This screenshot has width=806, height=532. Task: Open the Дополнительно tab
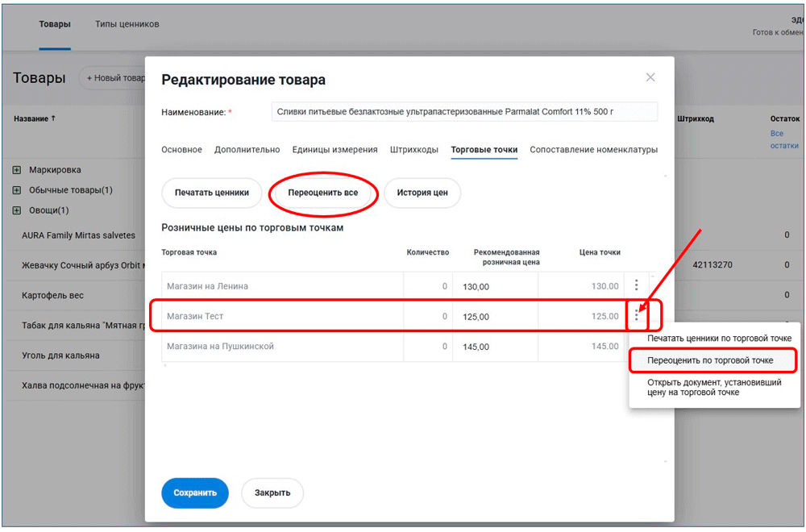(247, 150)
